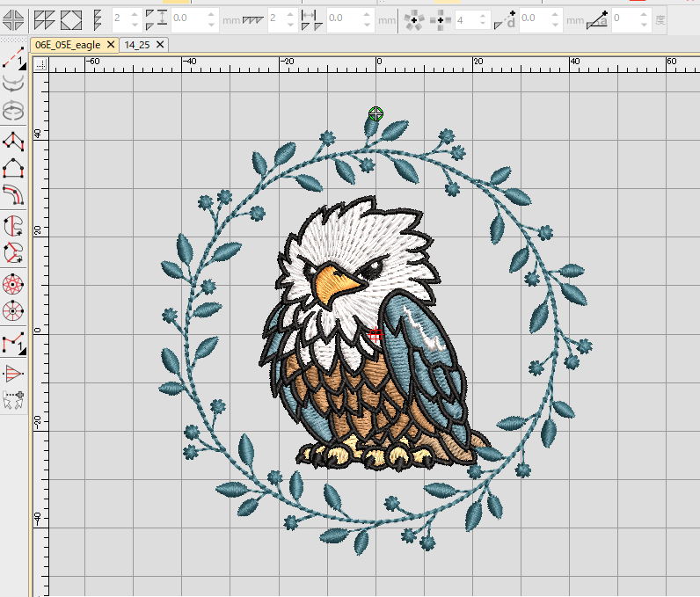Click the green crosshair marker above wreath
Viewport: 700px width, 597px height.
coord(376,113)
